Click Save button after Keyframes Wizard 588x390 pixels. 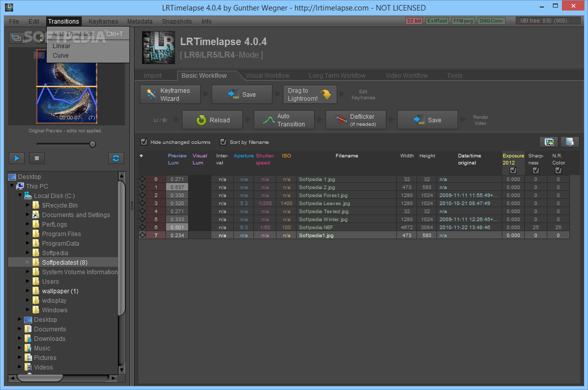242,94
